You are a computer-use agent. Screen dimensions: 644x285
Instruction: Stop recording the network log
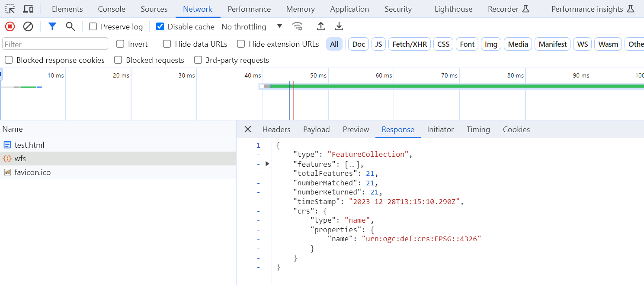coord(10,26)
